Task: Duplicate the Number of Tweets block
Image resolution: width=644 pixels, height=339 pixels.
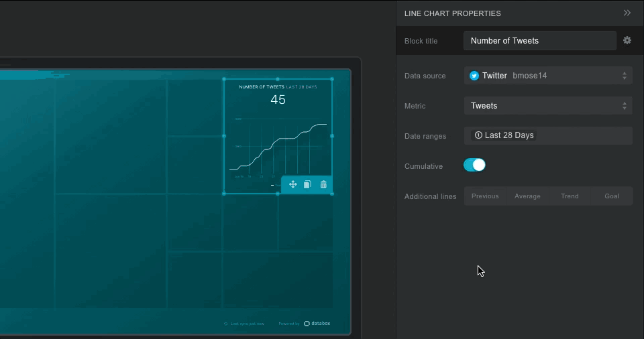Action: tap(307, 185)
